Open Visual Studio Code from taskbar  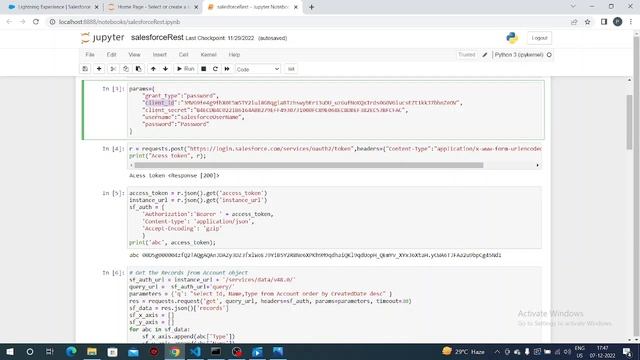tap(195, 351)
